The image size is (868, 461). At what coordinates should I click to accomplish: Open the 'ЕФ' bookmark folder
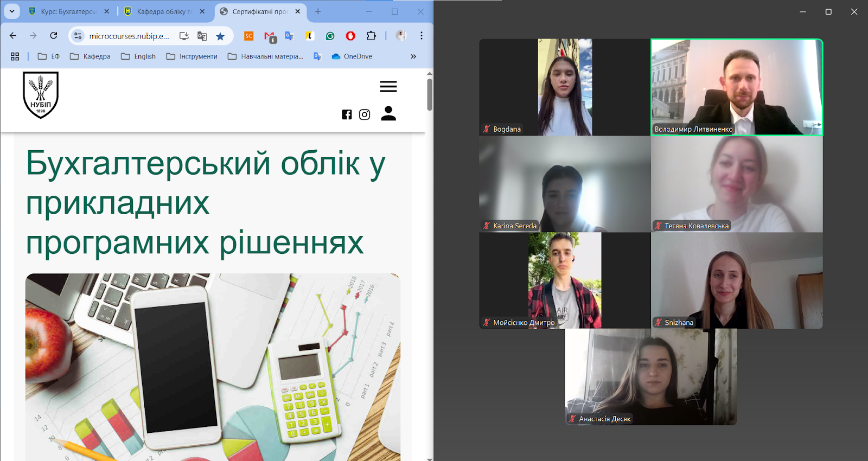click(49, 56)
